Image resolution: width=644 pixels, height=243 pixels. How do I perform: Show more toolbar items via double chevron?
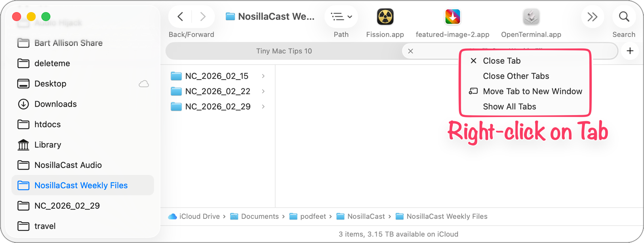point(592,17)
